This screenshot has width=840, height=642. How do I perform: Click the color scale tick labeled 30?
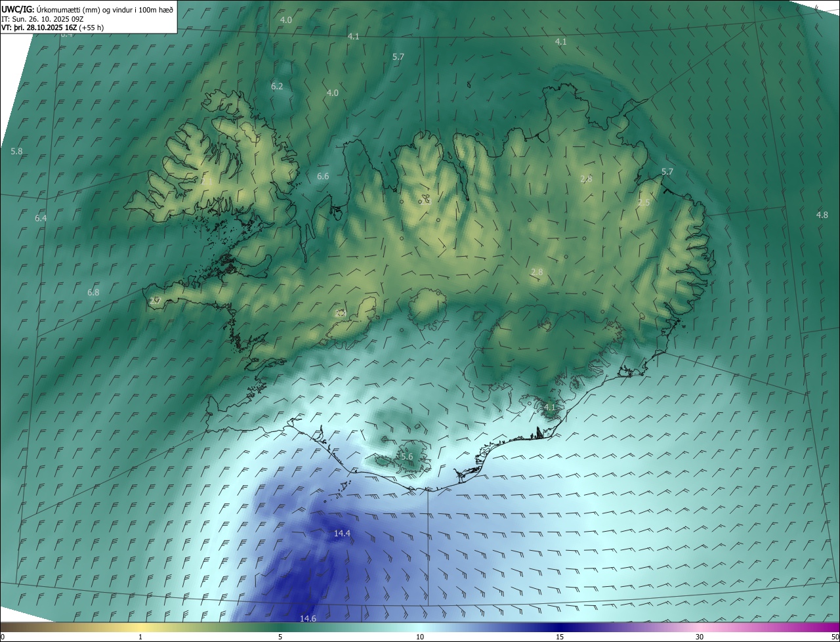pyautogui.click(x=700, y=637)
